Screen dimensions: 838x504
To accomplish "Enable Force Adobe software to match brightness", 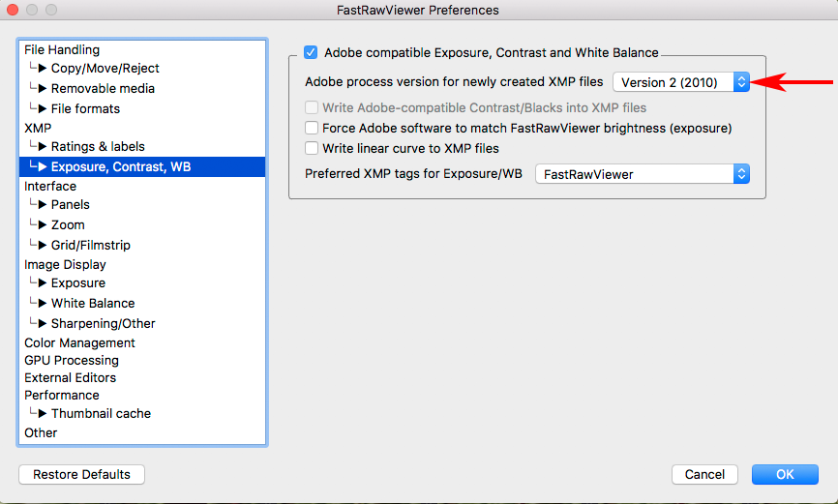I will pos(312,128).
